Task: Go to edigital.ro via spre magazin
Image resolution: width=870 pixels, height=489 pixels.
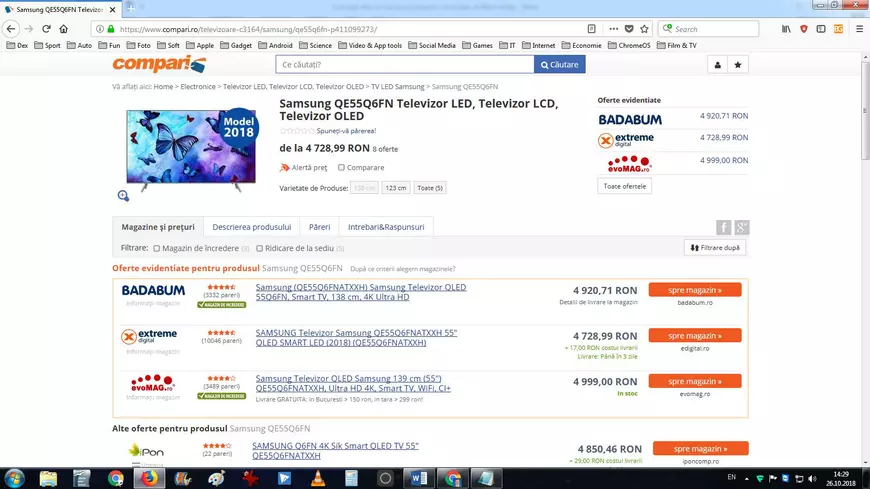Action: [695, 336]
